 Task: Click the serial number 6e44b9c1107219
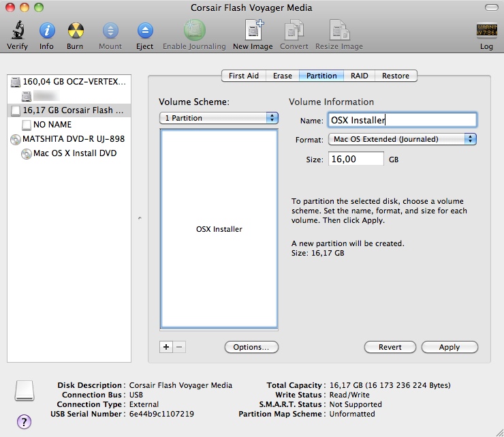click(161, 414)
